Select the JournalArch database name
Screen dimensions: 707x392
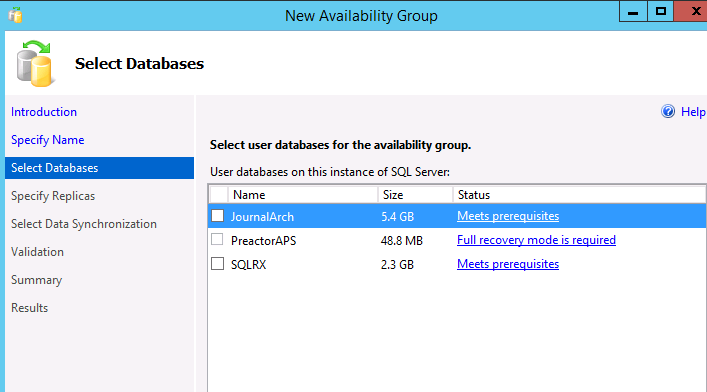[x=262, y=217]
